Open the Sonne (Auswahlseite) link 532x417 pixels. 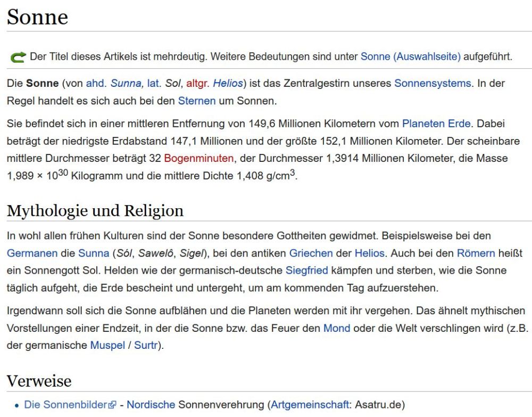[x=411, y=56]
